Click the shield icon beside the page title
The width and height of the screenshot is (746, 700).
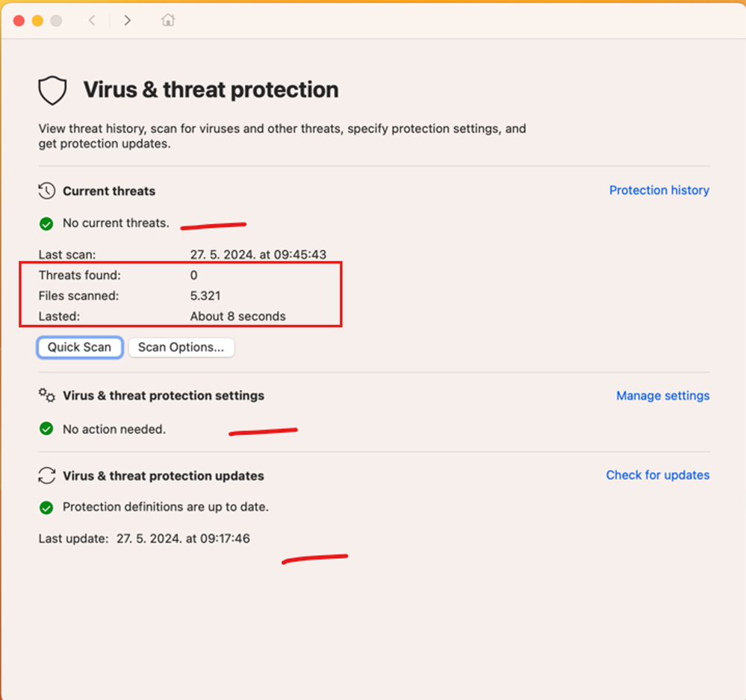click(52, 90)
